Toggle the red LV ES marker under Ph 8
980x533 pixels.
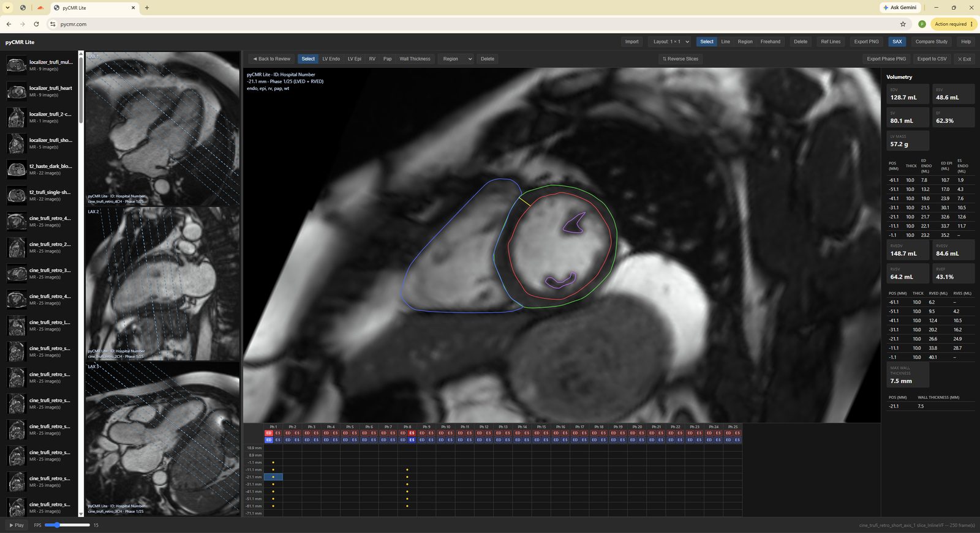tap(412, 433)
